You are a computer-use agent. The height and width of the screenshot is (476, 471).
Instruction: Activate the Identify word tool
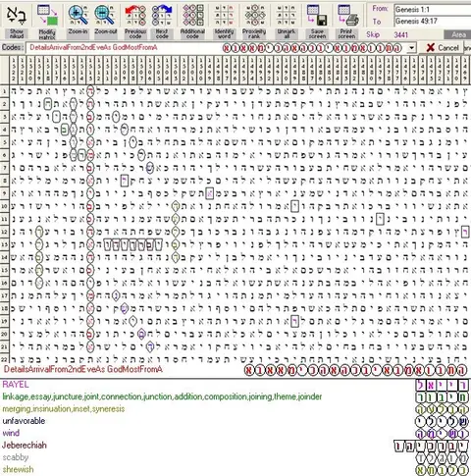click(x=224, y=21)
